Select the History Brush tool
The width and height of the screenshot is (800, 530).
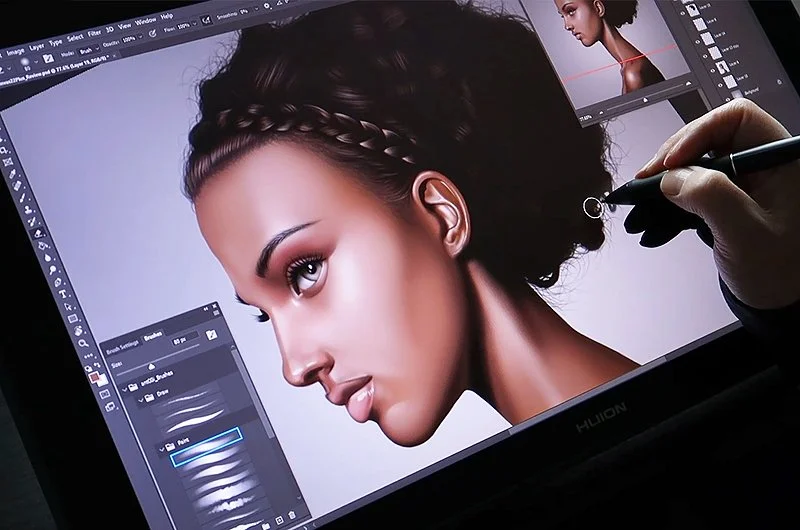[32, 221]
